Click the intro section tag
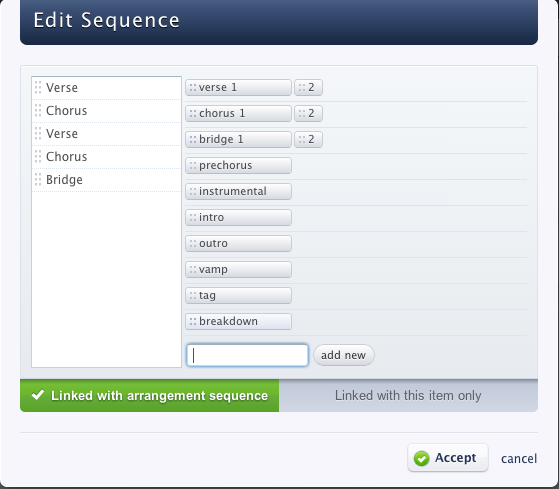This screenshot has height=489, width=559. tap(238, 217)
